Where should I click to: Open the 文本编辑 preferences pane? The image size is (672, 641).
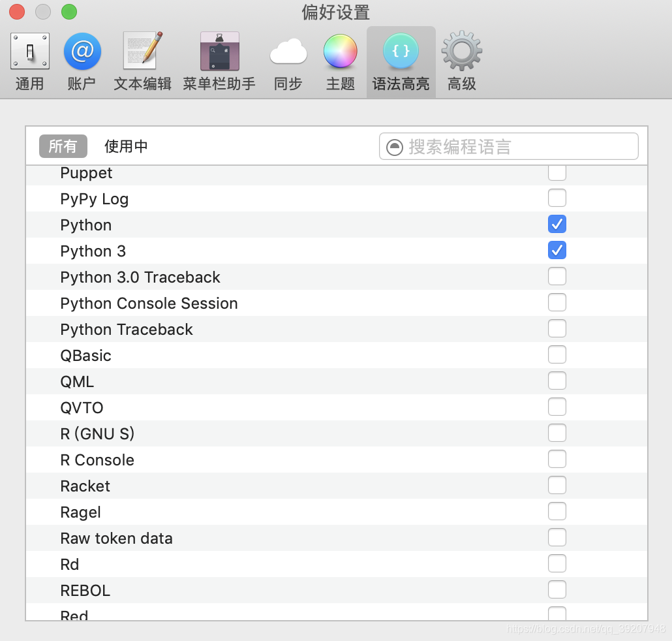[142, 59]
